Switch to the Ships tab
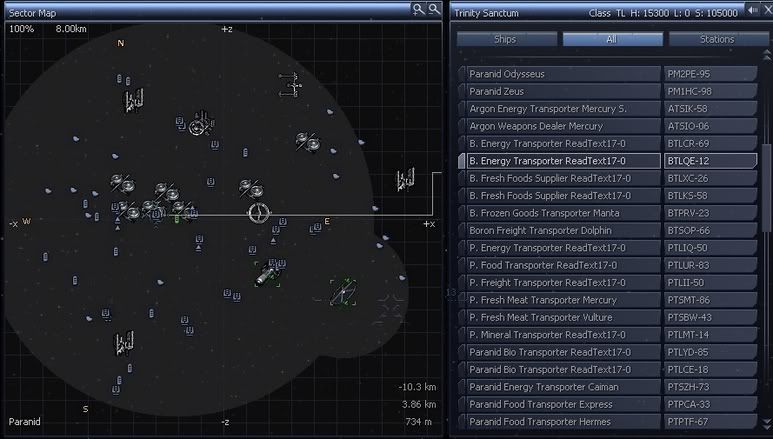This screenshot has width=773, height=439. coord(506,39)
